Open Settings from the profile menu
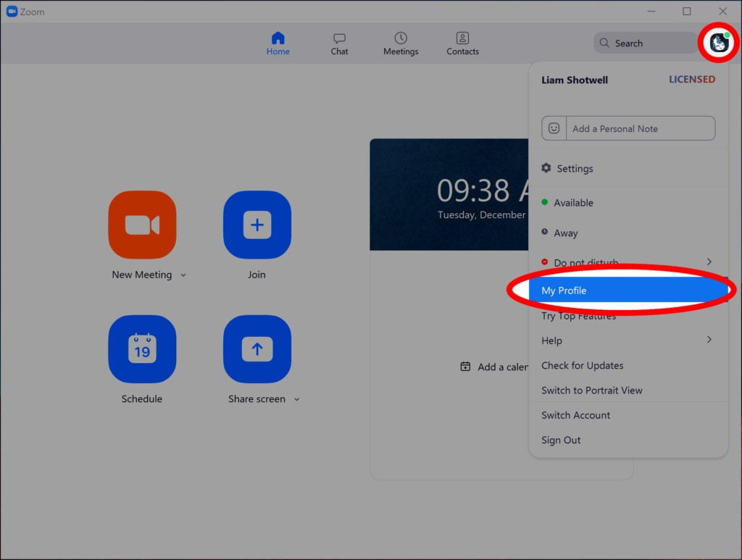The image size is (742, 560). coord(628,168)
